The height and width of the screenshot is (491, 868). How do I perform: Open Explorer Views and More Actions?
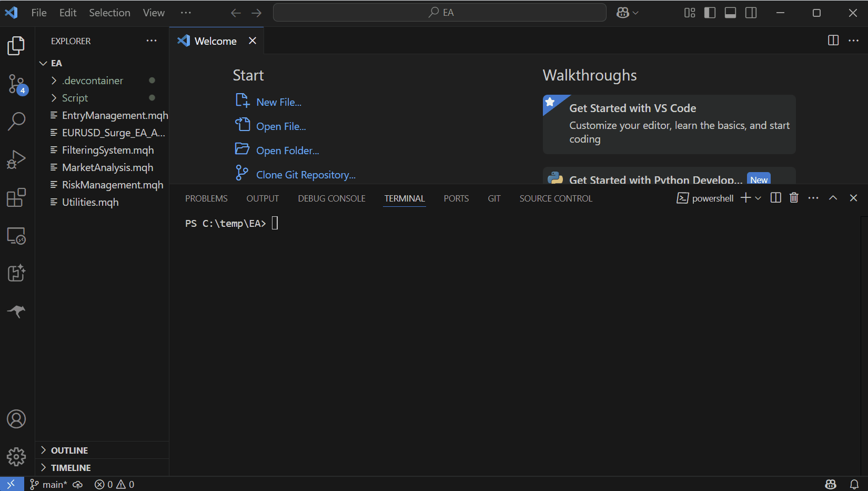[152, 41]
